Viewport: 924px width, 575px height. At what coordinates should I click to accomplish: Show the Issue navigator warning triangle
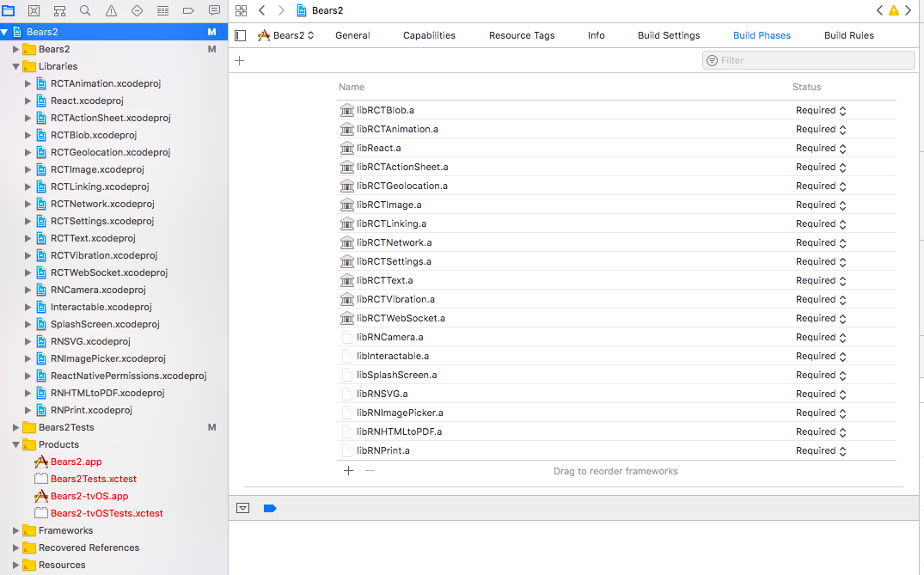(x=109, y=10)
